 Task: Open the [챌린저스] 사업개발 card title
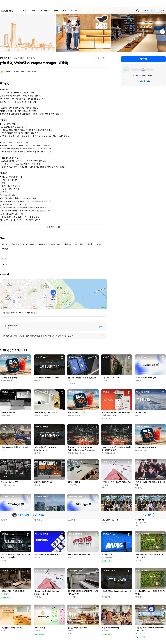(x=150, y=484)
